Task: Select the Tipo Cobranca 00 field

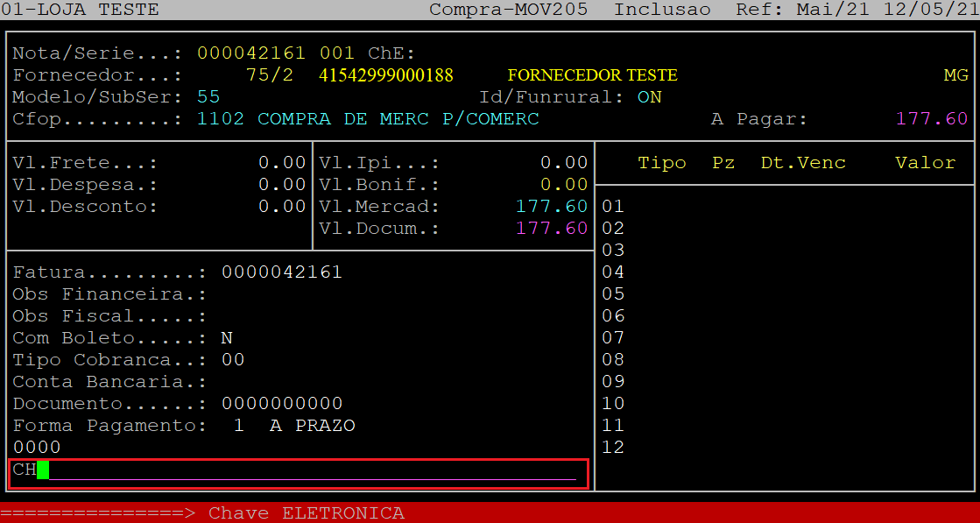Action: coord(233,360)
